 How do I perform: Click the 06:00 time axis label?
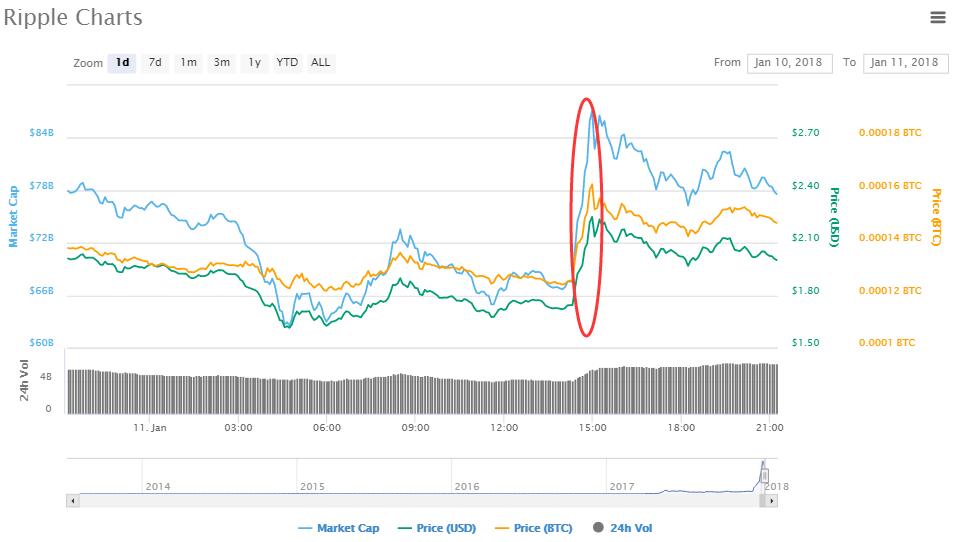pos(327,428)
